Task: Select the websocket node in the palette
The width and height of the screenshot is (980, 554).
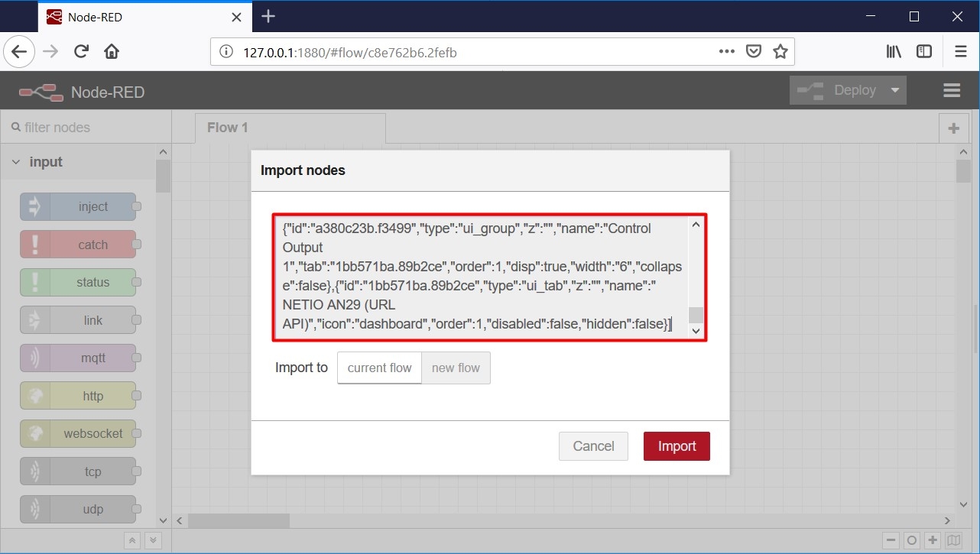Action: [78, 433]
